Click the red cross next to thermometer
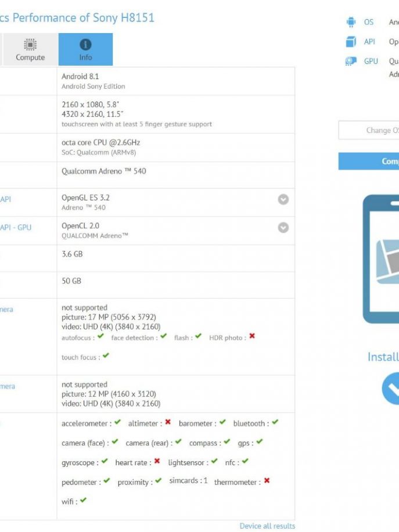This screenshot has height=532, width=399. coord(267,481)
